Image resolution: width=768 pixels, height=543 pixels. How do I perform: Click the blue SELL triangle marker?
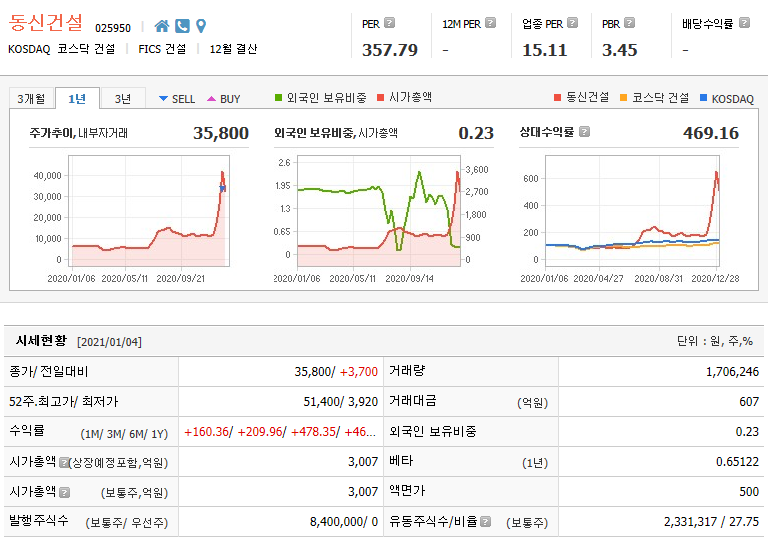[164, 99]
